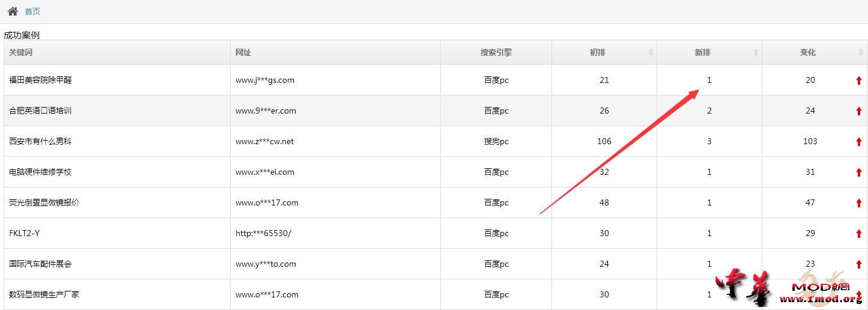868x310 pixels.
Task: Select keyword FKLT2-Y
Action: (x=25, y=233)
